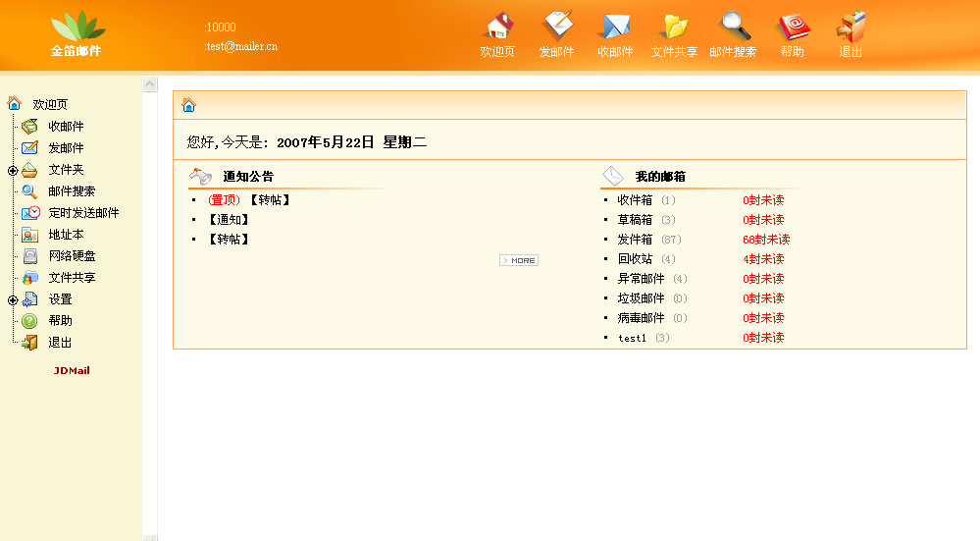
Task: Click the sidebar scrollbar up arrow
Action: (150, 84)
